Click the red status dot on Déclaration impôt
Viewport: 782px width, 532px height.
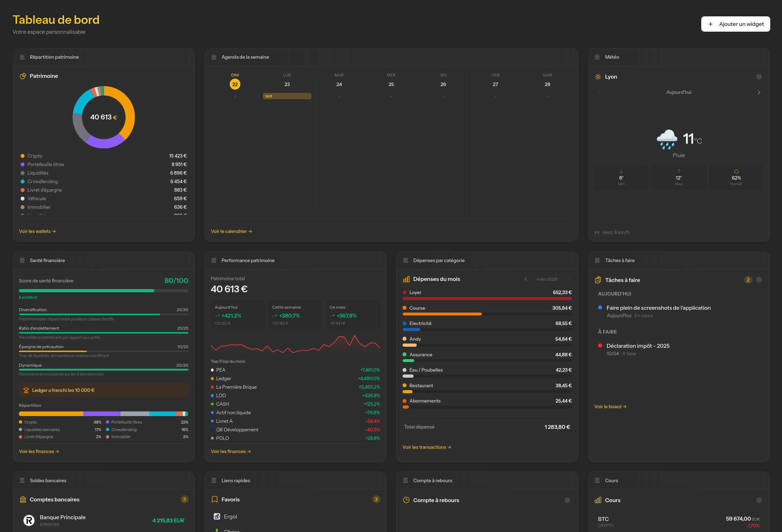coord(600,345)
